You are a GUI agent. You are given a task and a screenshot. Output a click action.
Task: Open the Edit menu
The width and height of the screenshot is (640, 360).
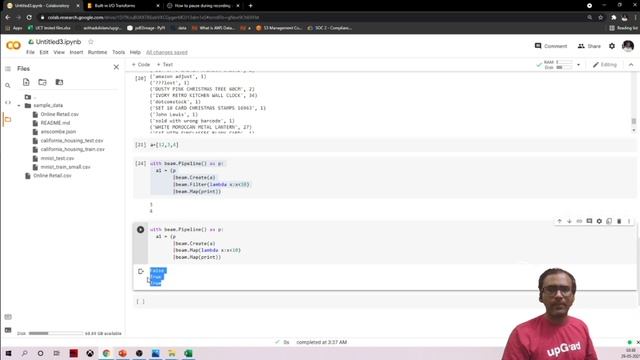pos(44,52)
